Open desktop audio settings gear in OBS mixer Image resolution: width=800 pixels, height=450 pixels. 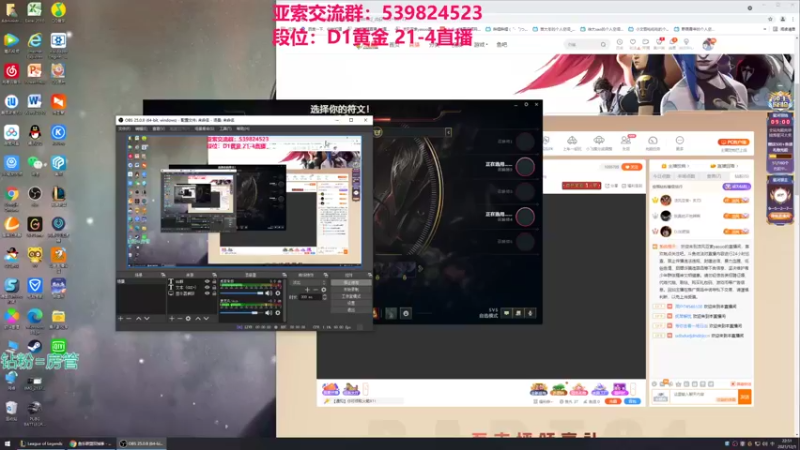click(278, 293)
